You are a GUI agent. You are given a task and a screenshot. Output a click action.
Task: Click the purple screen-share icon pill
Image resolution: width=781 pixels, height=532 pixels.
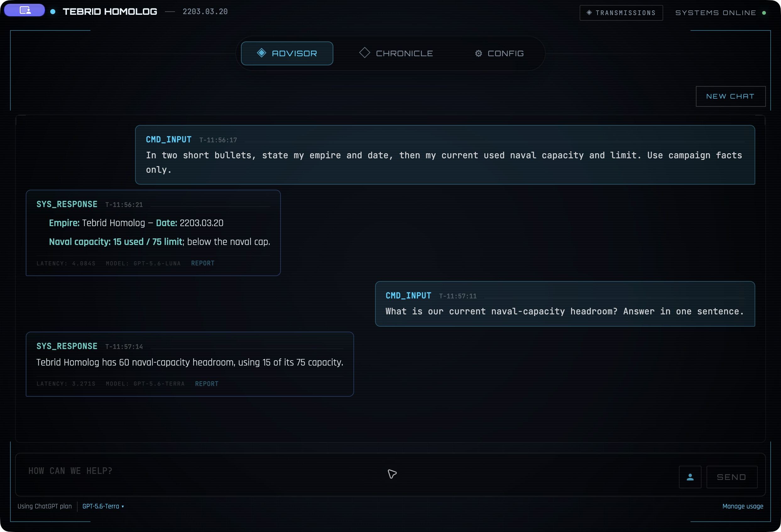tap(25, 10)
